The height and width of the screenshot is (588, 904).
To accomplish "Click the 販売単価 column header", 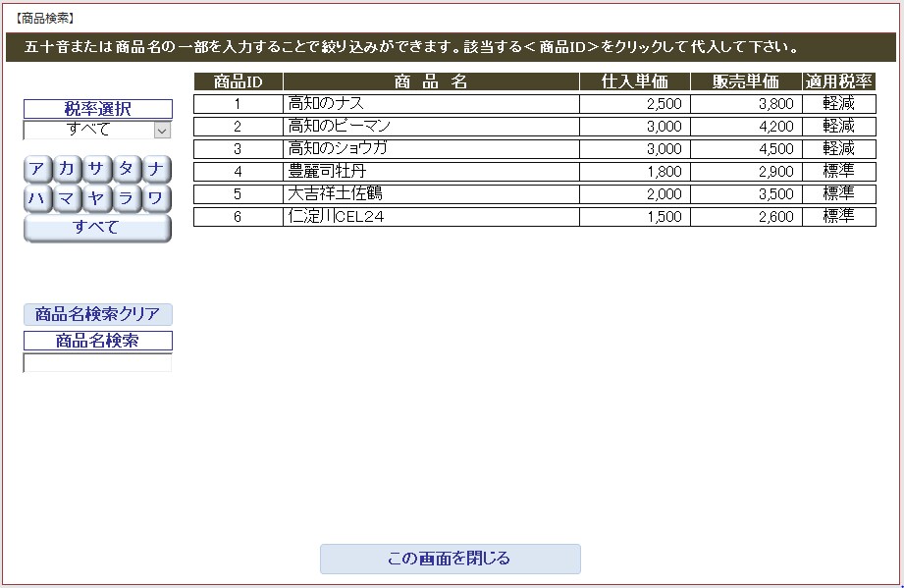I will [746, 81].
